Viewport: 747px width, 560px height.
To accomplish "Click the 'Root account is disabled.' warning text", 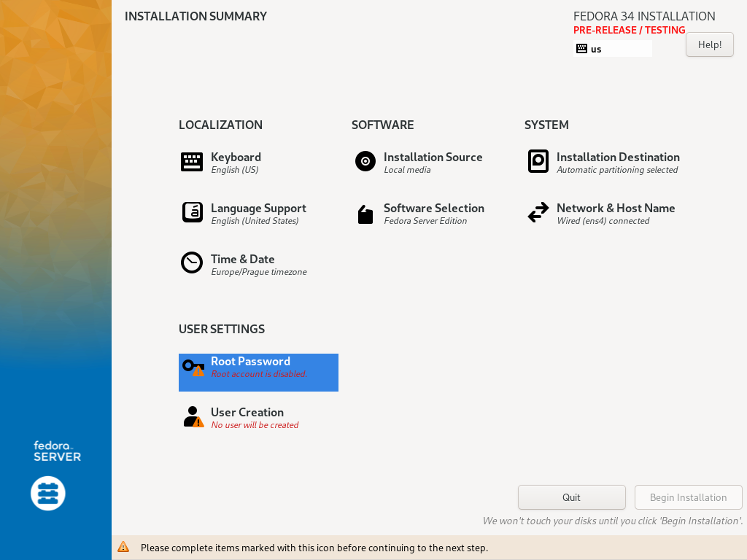I will pos(259,374).
